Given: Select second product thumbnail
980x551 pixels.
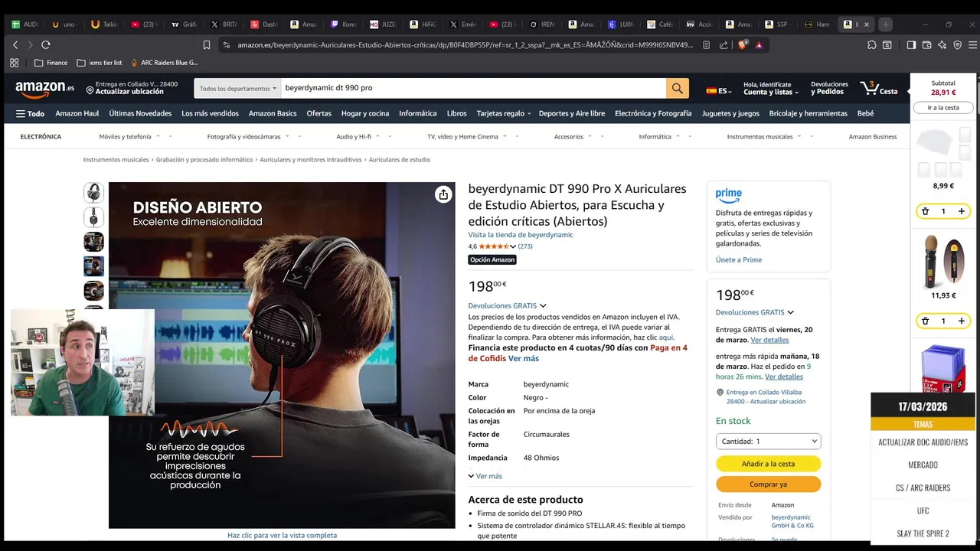Looking at the screenshot, I should coord(93,217).
